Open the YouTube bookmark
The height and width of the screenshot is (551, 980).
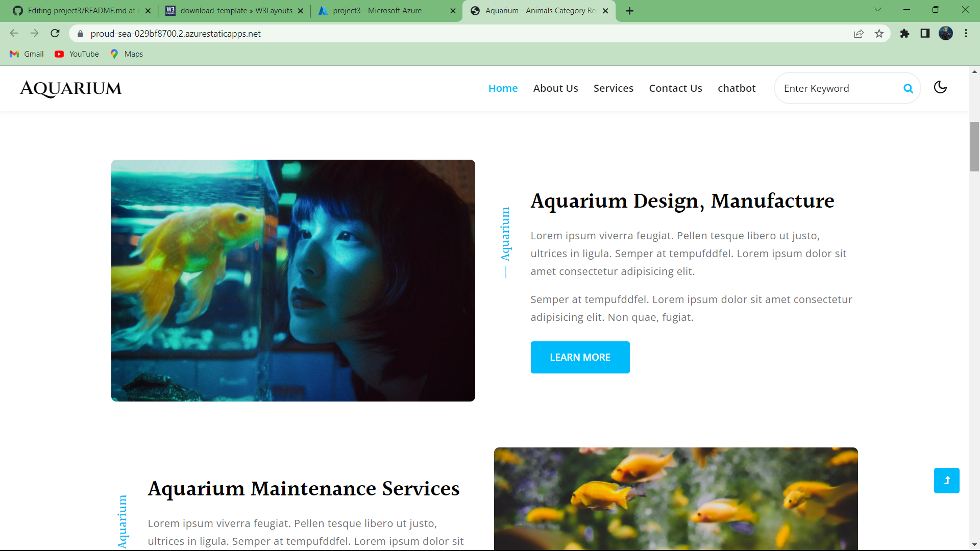point(77,54)
